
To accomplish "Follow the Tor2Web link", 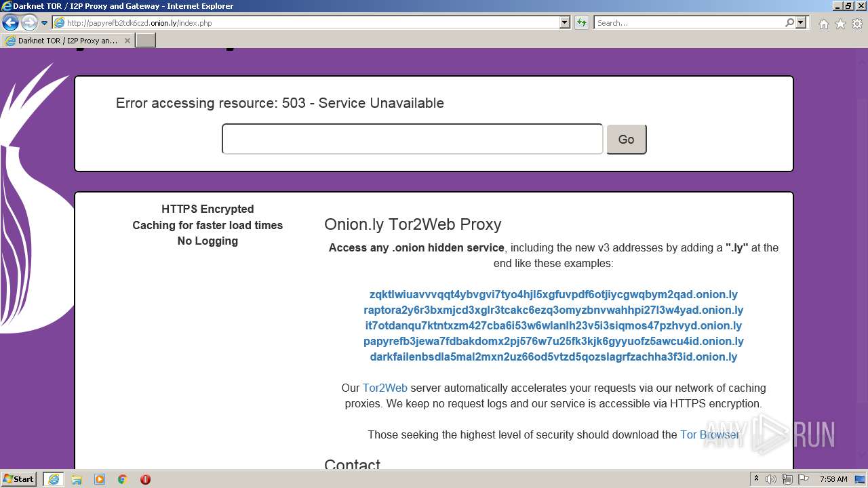I will (x=384, y=388).
